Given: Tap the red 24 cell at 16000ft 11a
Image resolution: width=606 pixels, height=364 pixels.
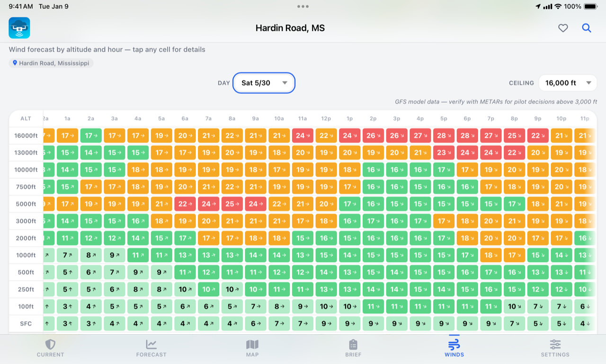Looking at the screenshot, I should [x=303, y=136].
